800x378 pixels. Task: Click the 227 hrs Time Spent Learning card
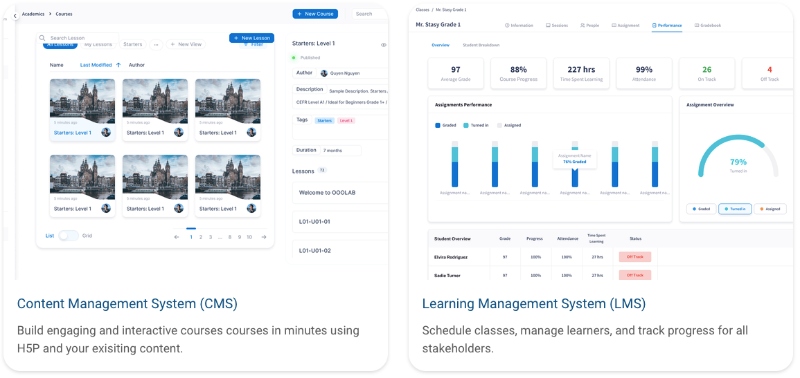point(581,73)
